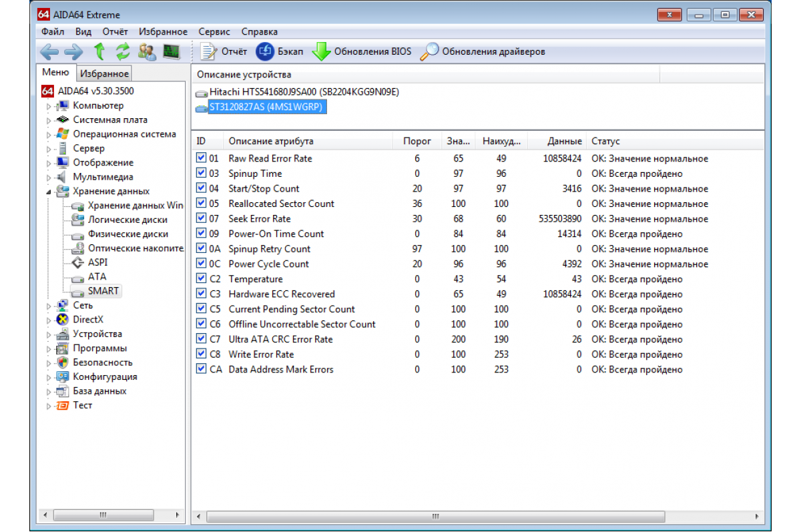This screenshot has width=801, height=532.
Task: Open the Сервис menu
Action: (x=214, y=31)
